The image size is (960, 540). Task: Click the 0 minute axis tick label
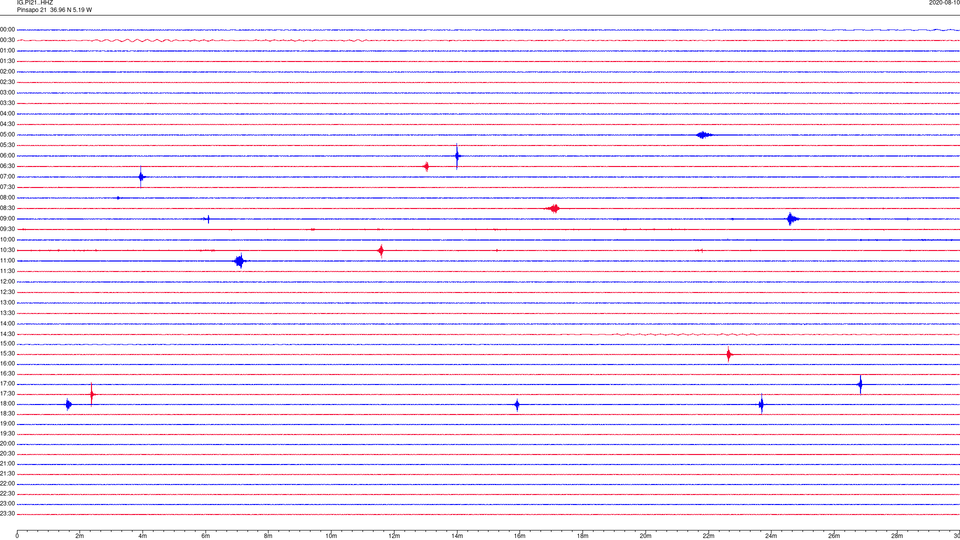(17, 536)
